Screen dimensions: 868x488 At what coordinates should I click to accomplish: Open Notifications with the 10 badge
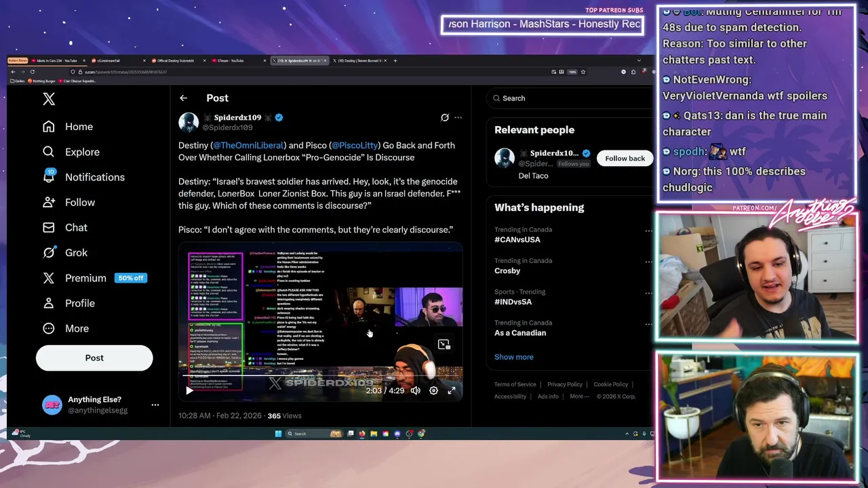pos(83,177)
